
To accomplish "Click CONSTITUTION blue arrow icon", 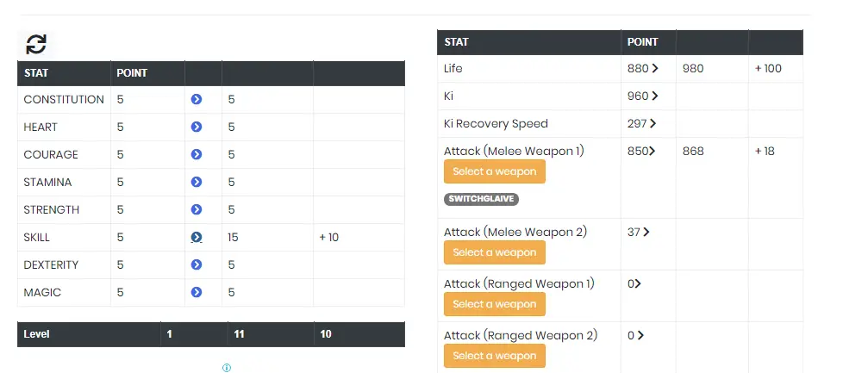I will (x=196, y=99).
